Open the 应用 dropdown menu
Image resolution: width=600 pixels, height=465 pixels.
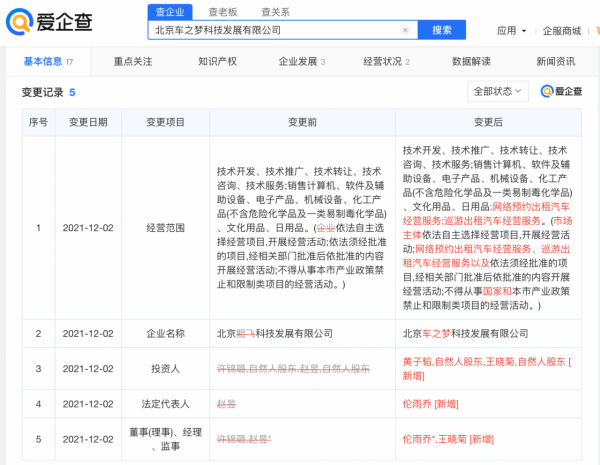[510, 31]
